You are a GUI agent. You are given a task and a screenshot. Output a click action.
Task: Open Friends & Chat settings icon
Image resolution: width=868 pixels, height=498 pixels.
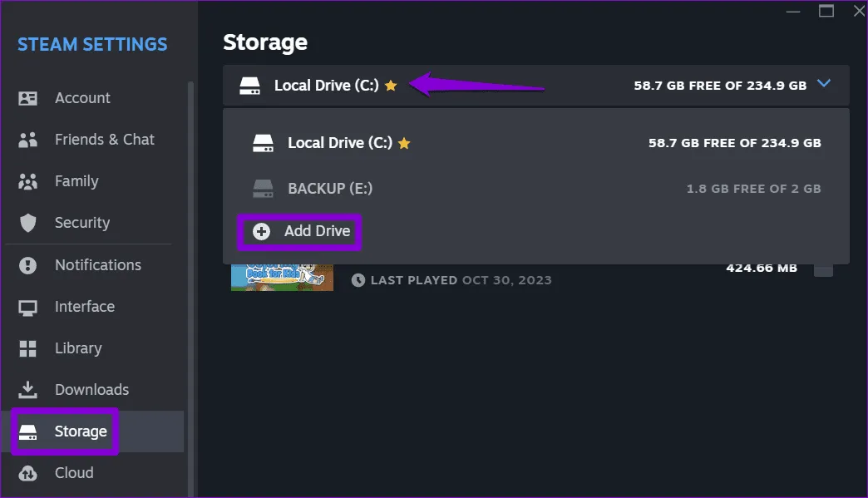[x=28, y=139]
